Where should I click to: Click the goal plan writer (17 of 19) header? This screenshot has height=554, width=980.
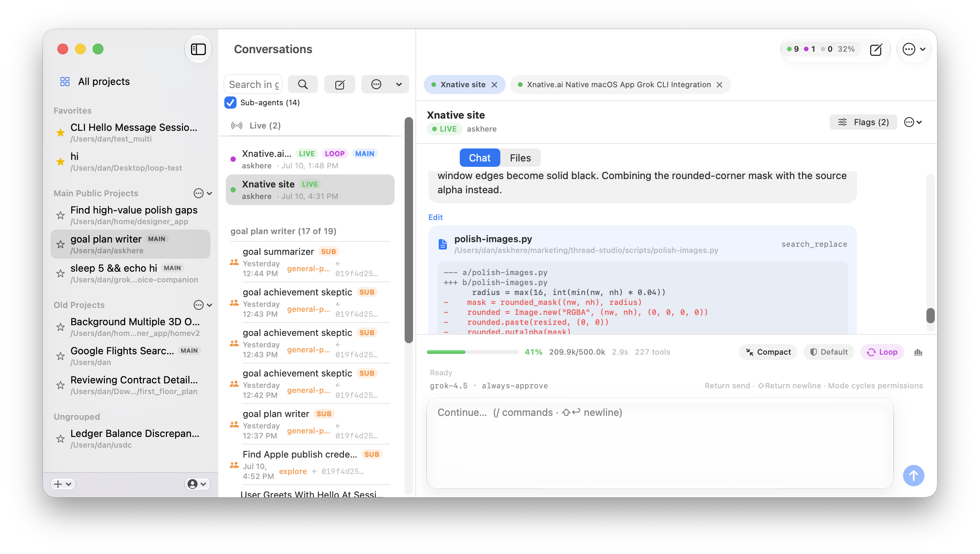point(283,231)
